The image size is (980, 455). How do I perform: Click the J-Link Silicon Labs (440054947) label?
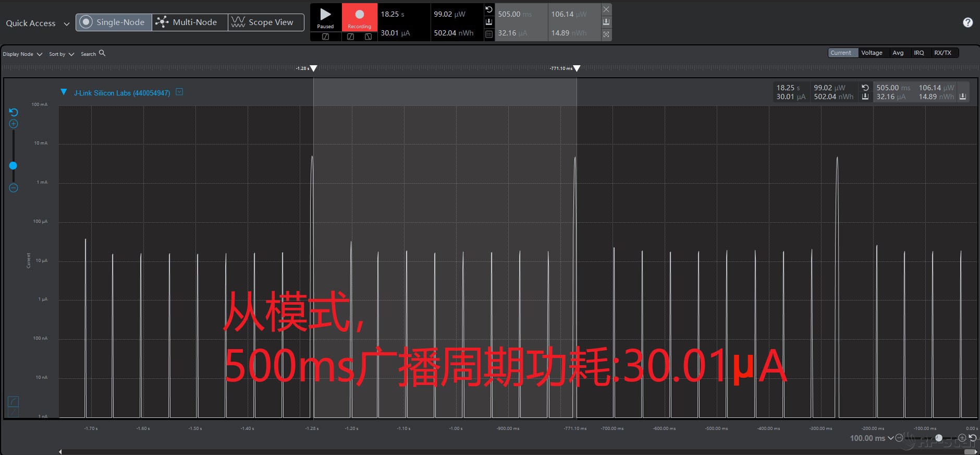(122, 93)
